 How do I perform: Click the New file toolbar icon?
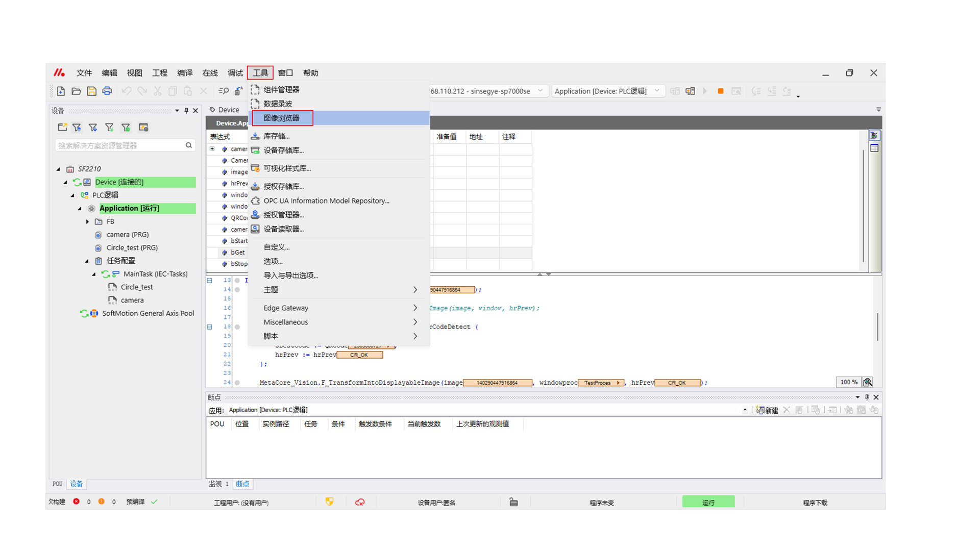61,91
